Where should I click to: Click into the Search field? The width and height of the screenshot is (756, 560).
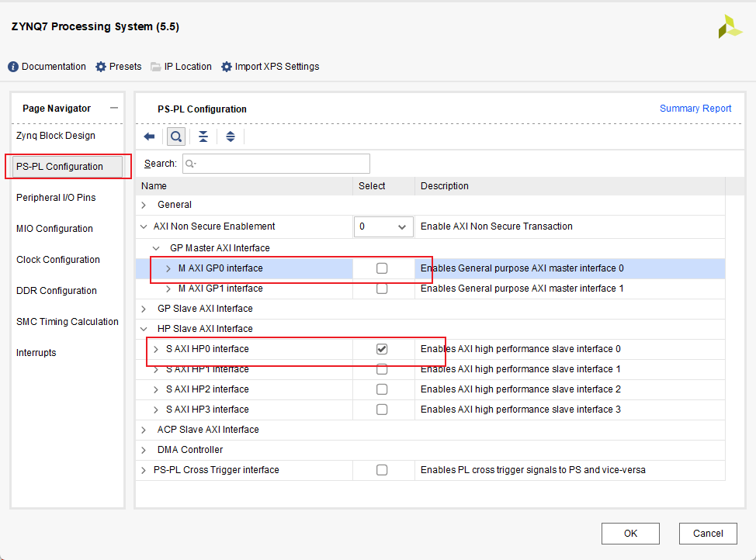coord(276,164)
